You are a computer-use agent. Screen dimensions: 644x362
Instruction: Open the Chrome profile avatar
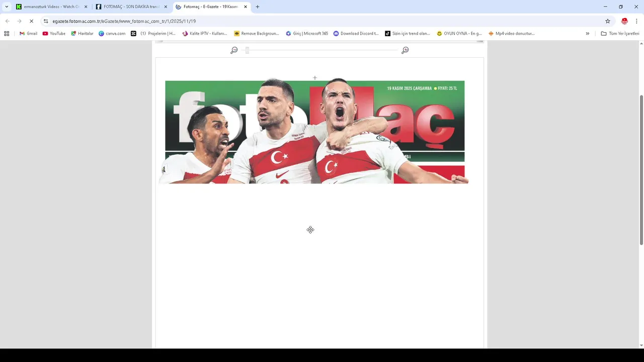tap(624, 21)
